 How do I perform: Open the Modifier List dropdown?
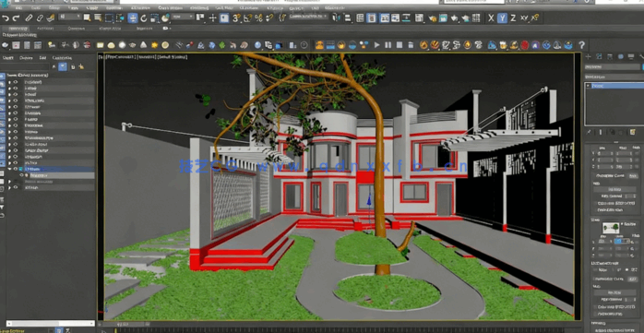614,77
